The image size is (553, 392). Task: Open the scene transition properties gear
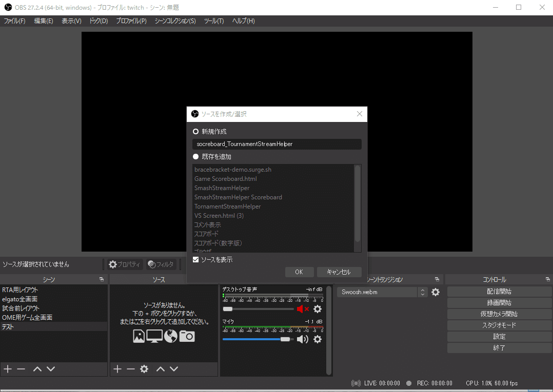point(436,292)
